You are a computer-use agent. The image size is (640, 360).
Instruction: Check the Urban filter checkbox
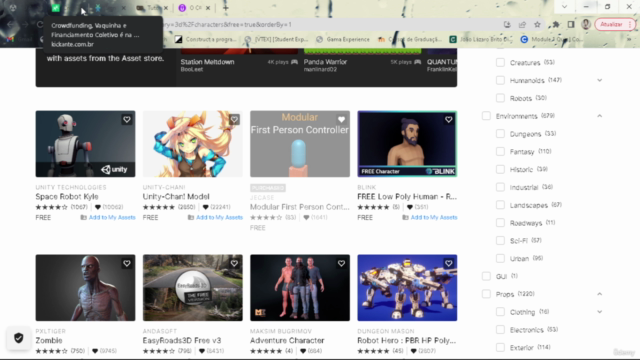[x=500, y=258]
